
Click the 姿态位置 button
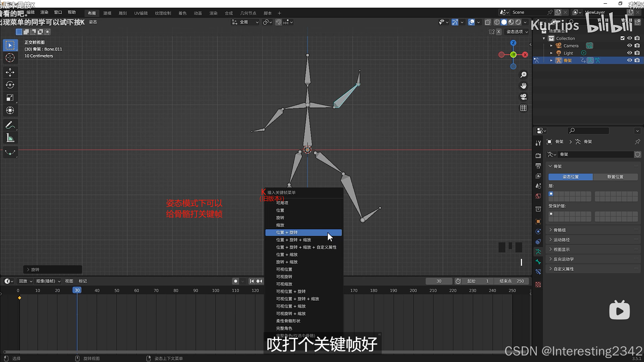pyautogui.click(x=570, y=177)
